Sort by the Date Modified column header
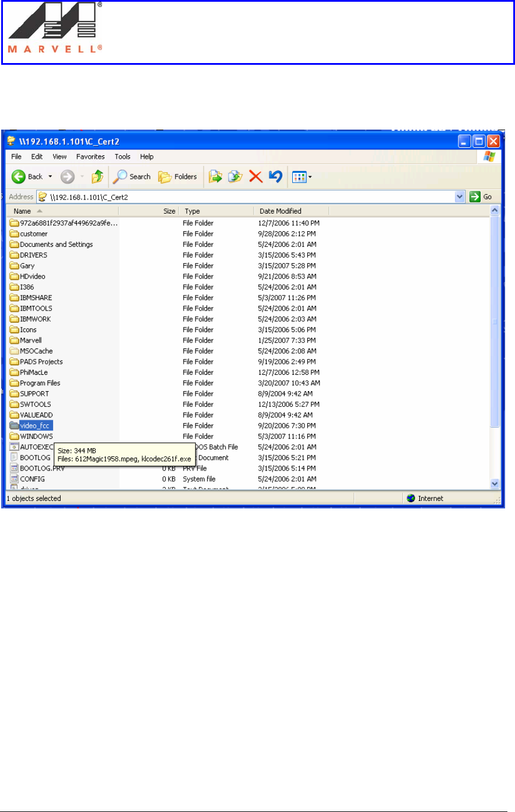 pyautogui.click(x=292, y=211)
